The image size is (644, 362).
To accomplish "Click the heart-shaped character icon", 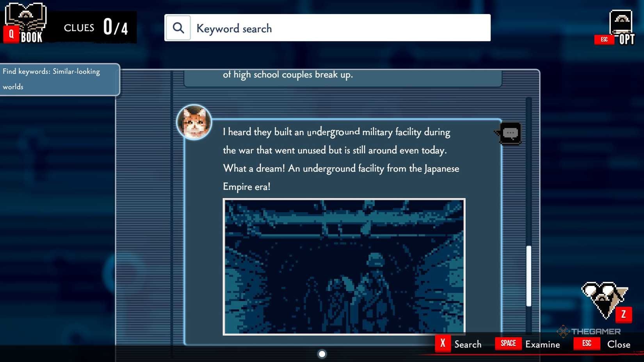I will pyautogui.click(x=604, y=300).
